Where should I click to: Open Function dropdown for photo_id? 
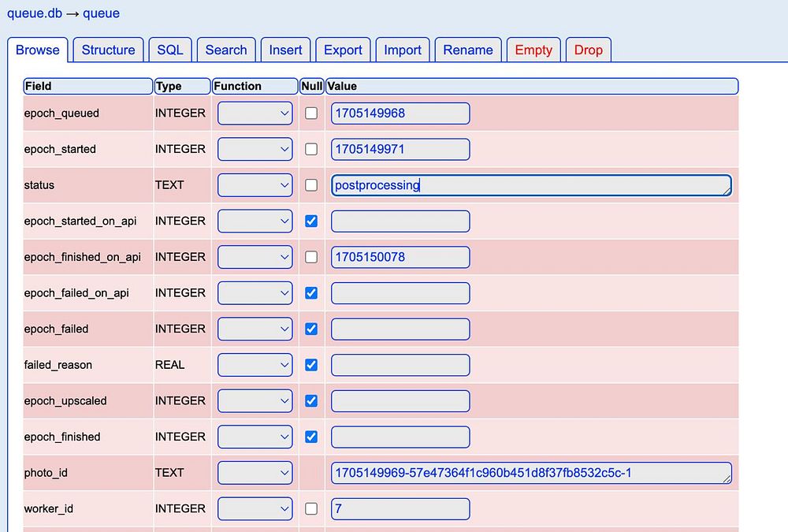pos(255,473)
